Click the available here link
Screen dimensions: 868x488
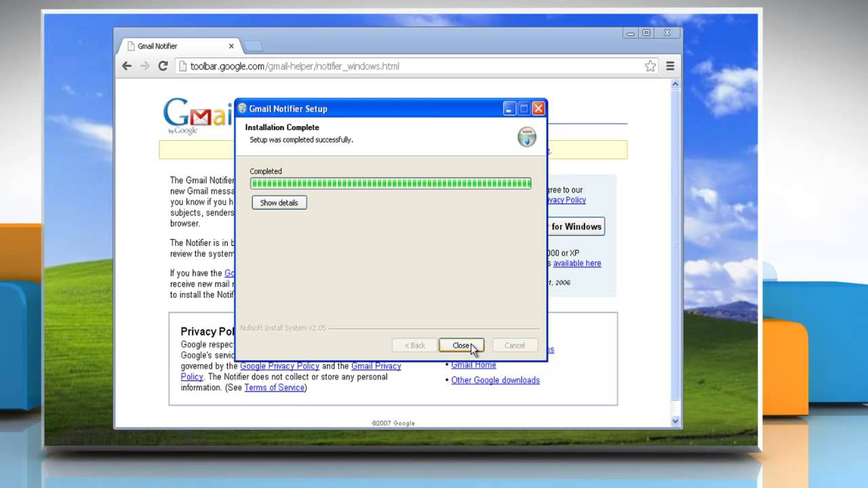click(577, 263)
